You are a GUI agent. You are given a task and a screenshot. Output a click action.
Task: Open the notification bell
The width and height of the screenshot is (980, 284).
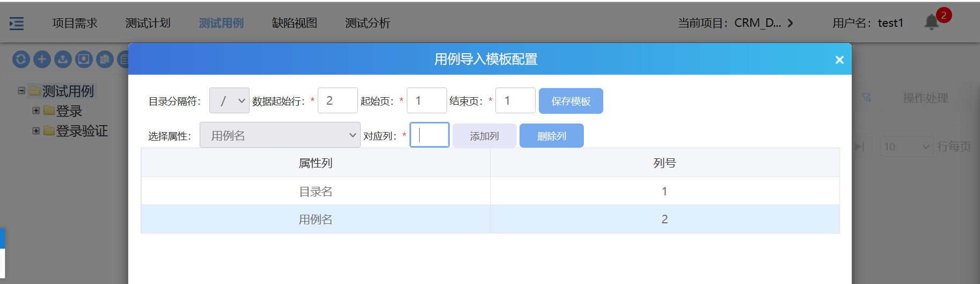click(932, 23)
